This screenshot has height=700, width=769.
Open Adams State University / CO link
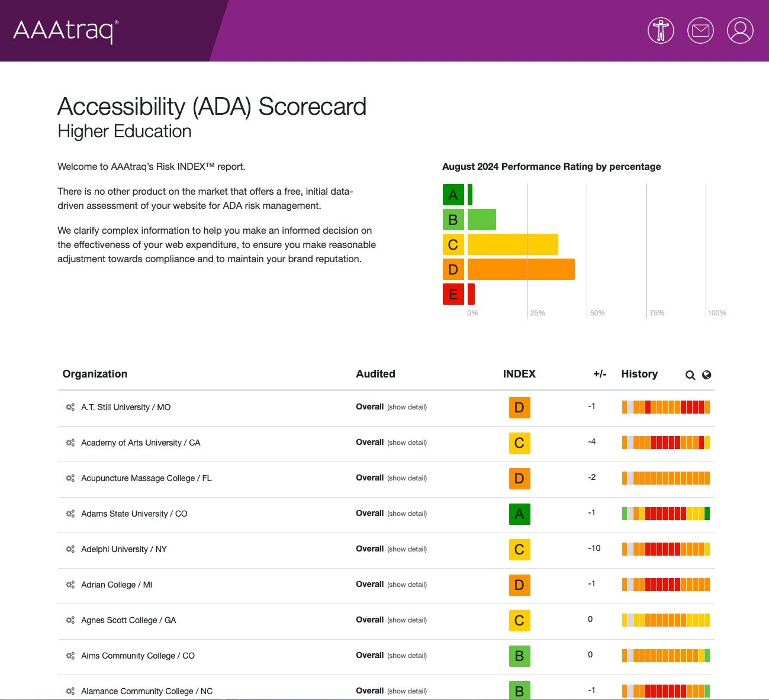(x=134, y=514)
